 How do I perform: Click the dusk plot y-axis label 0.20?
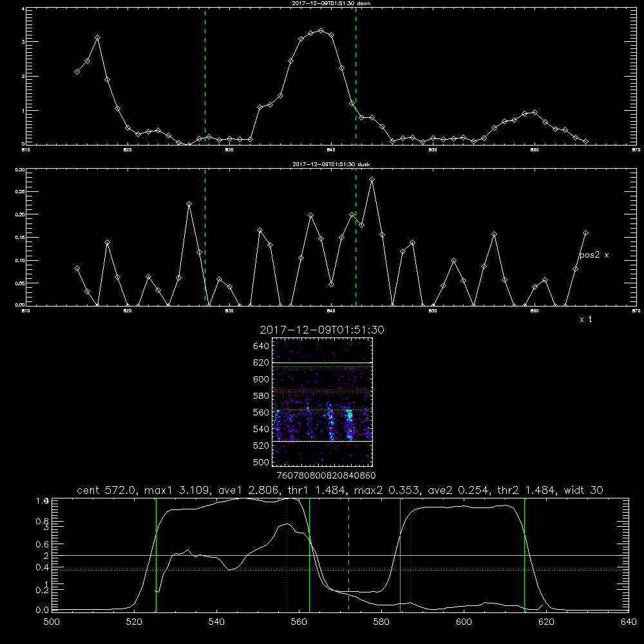coord(20,214)
